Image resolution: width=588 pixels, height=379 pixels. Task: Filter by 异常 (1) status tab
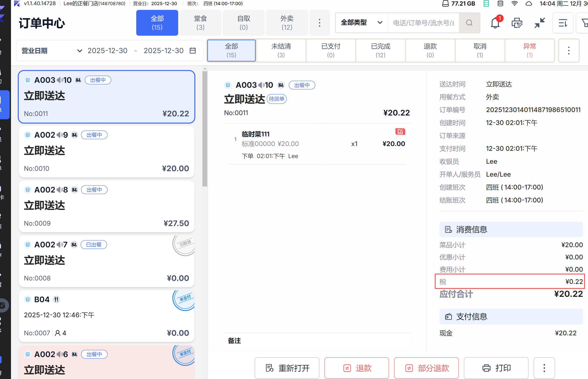529,51
